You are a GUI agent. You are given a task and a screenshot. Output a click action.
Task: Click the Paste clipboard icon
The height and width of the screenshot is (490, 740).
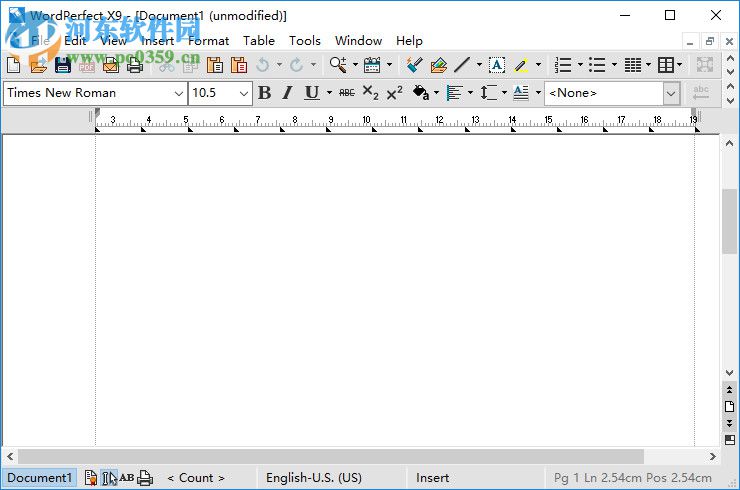tap(215, 65)
